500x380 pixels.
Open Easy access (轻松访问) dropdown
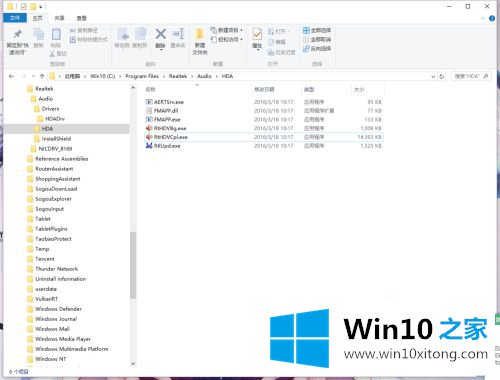coord(226,39)
